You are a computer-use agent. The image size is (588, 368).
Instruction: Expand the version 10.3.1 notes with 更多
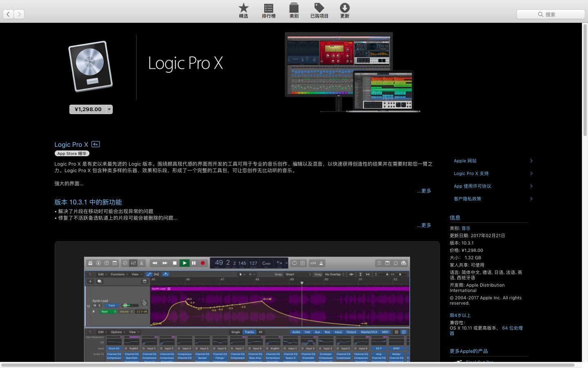(x=425, y=225)
